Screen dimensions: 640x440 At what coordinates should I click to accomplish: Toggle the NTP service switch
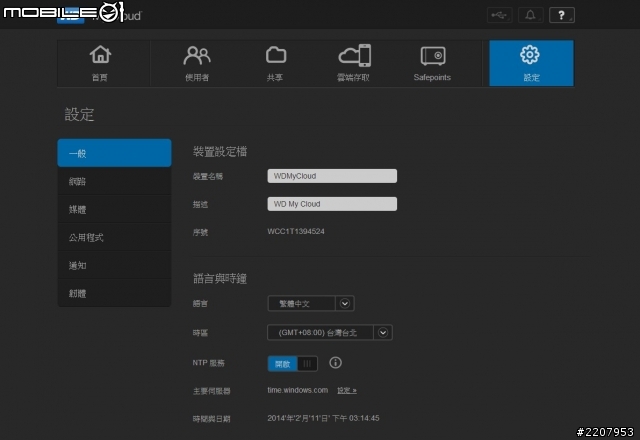pos(292,363)
